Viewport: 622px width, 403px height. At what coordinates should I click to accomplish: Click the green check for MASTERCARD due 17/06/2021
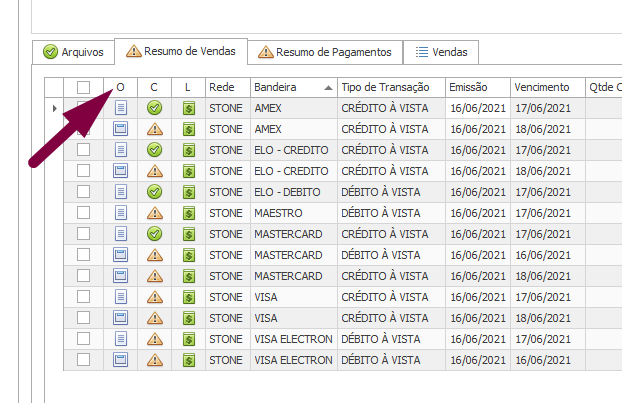tap(154, 234)
